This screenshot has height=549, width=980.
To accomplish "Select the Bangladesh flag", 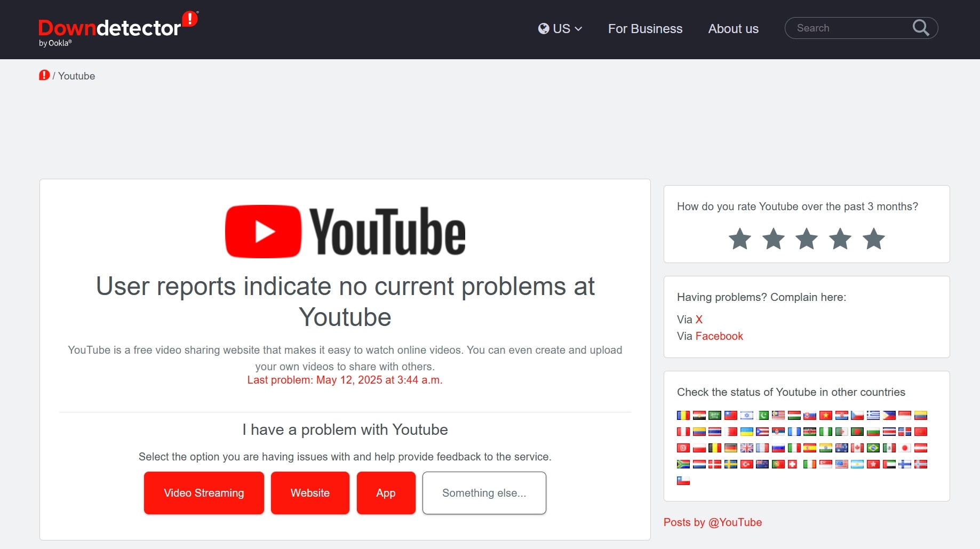I will click(857, 432).
